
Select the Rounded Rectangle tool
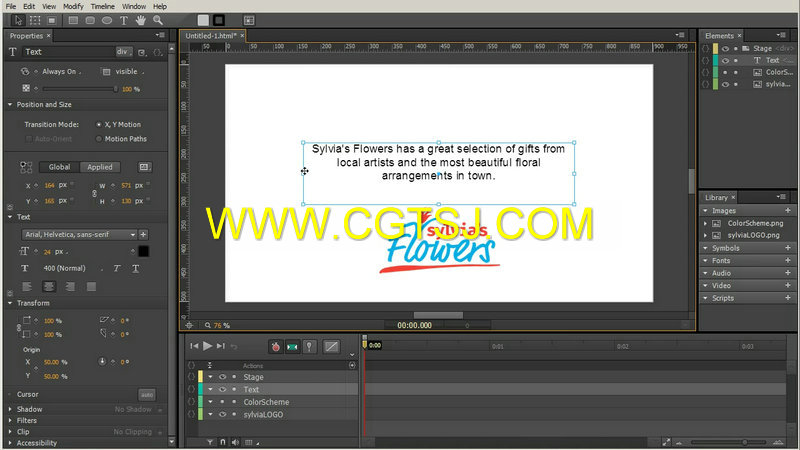coord(90,20)
